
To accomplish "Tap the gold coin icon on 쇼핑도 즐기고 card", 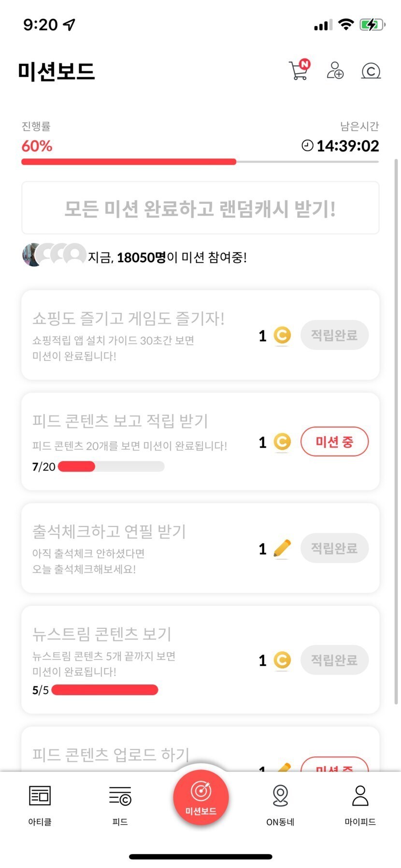I will 282,335.
